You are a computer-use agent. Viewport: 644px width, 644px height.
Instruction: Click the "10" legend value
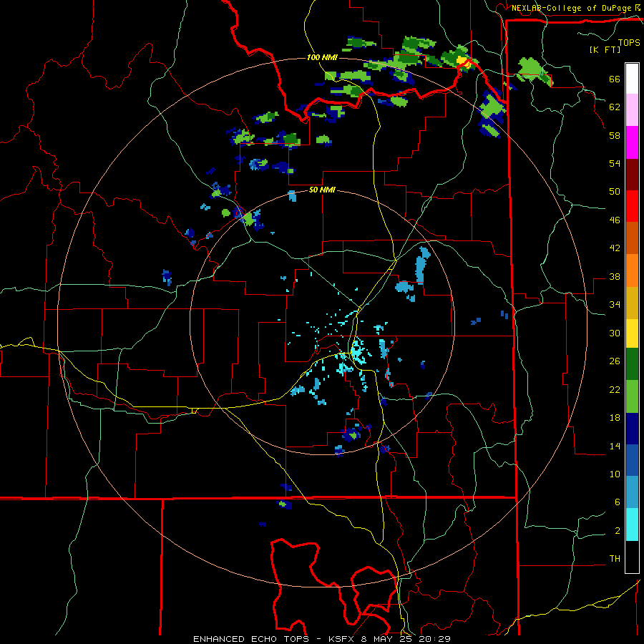pyautogui.click(x=615, y=474)
